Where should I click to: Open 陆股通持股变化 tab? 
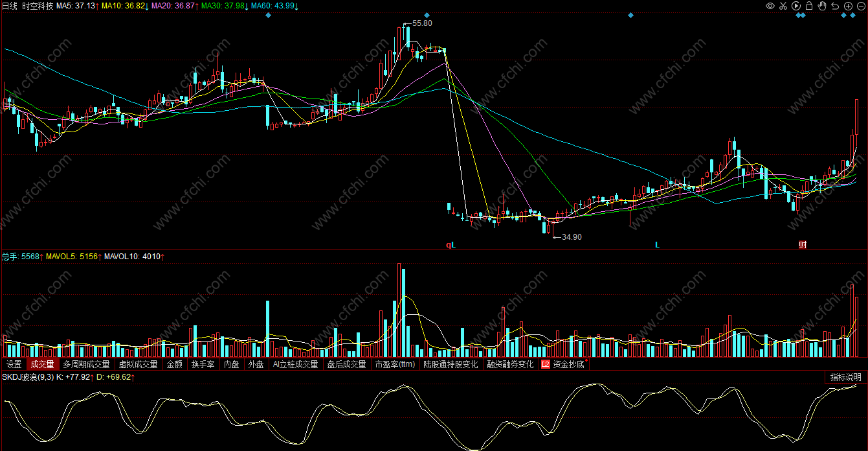pos(451,364)
